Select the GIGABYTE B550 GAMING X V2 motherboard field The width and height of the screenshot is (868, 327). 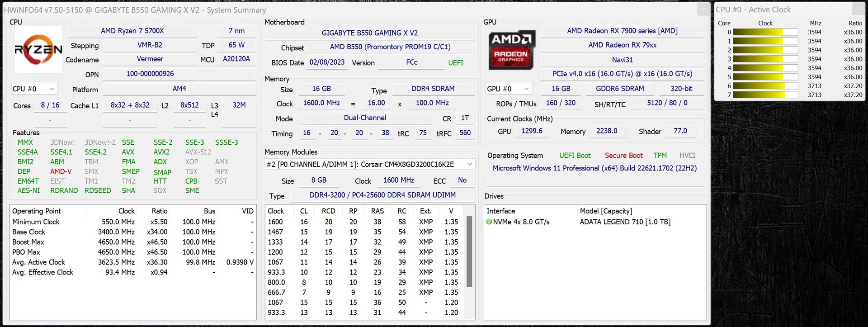370,33
